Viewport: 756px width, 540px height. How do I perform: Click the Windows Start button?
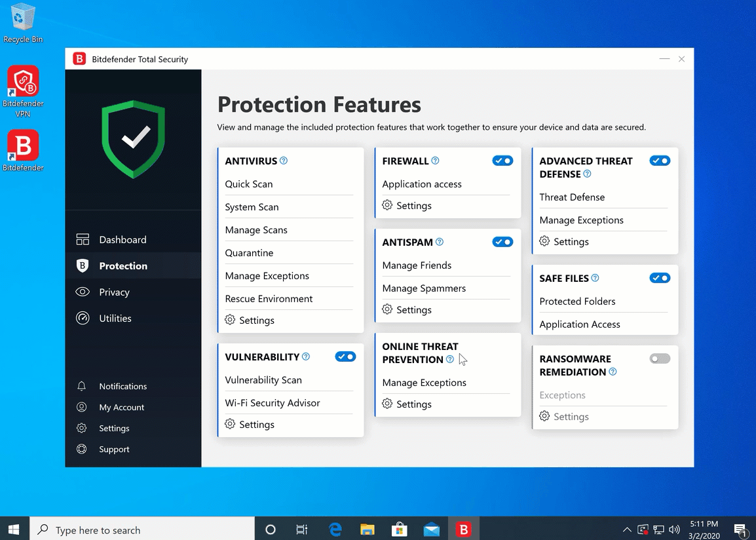pos(14,530)
